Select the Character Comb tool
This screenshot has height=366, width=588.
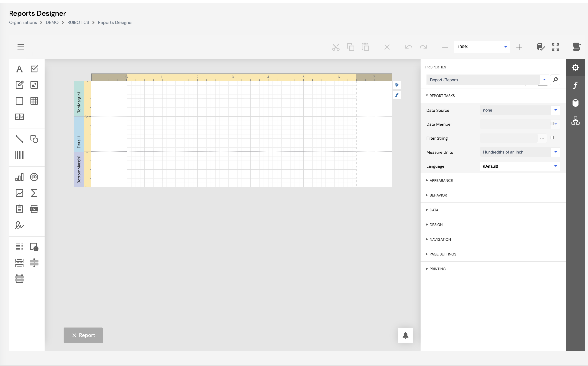[x=19, y=117]
